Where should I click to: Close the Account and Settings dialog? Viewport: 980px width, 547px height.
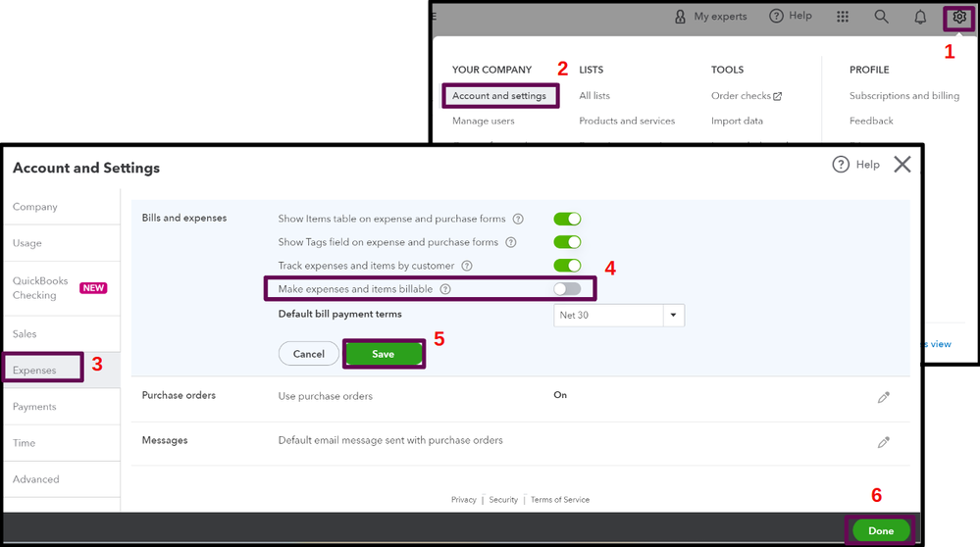point(902,165)
